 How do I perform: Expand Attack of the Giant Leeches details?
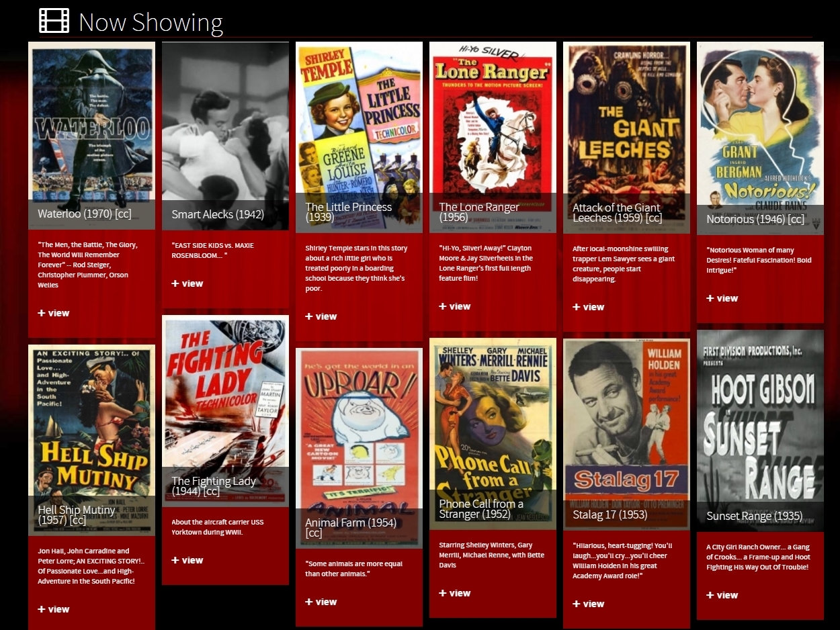(x=589, y=307)
